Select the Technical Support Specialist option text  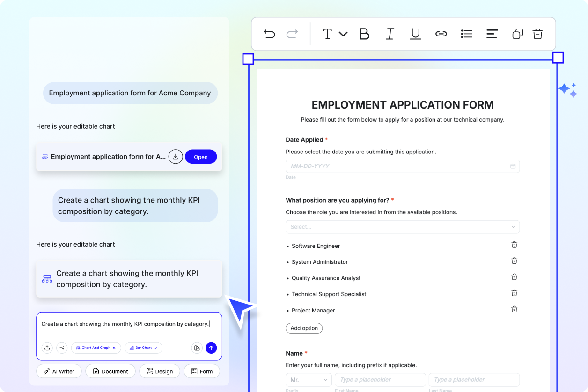click(329, 294)
